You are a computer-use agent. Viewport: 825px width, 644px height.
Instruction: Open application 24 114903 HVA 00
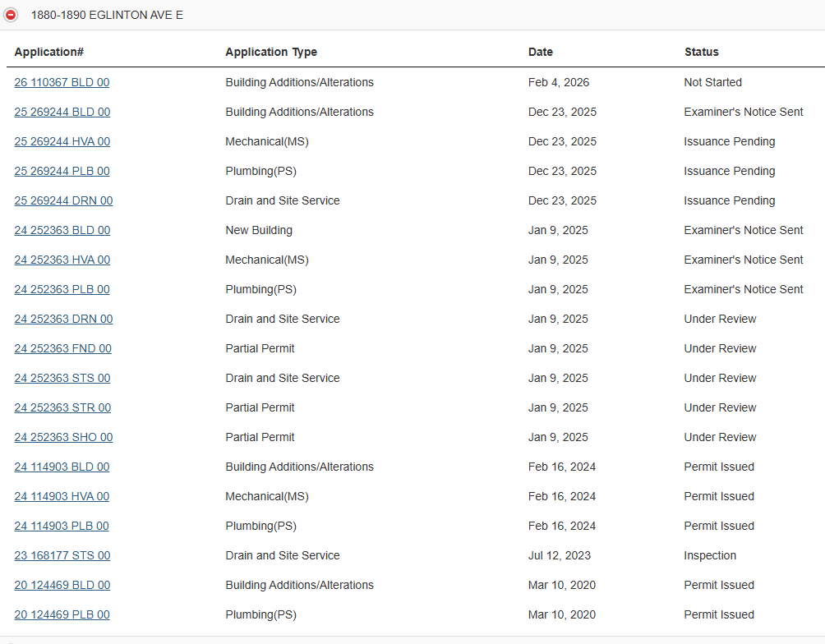tap(62, 496)
